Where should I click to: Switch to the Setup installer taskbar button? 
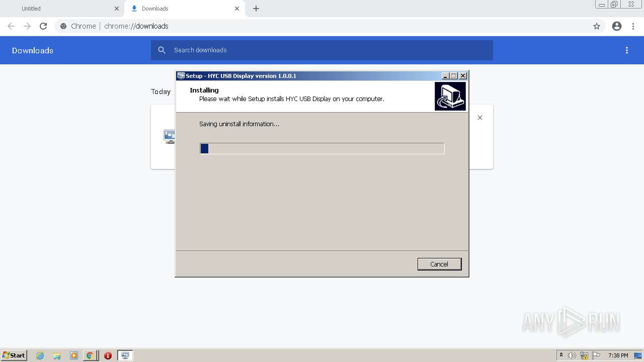click(125, 355)
